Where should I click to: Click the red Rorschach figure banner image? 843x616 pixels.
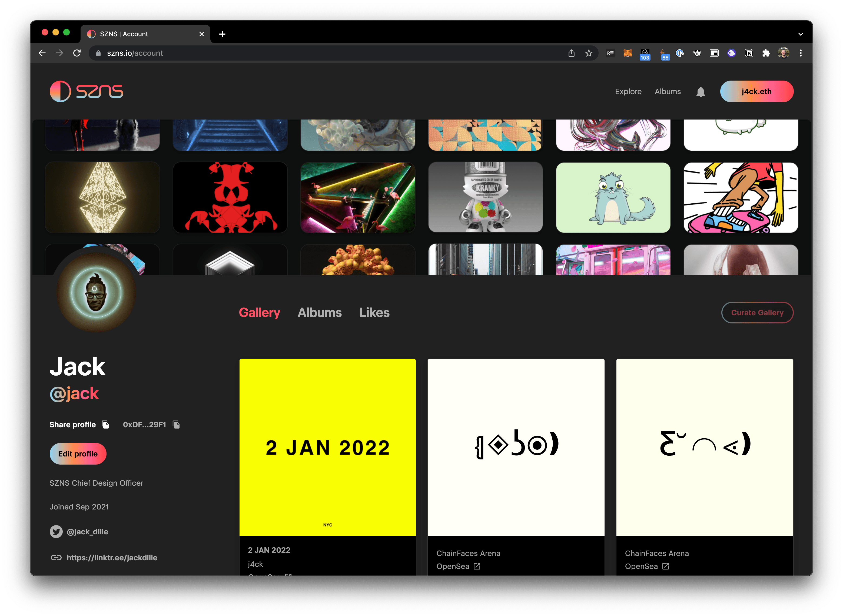coord(230,197)
